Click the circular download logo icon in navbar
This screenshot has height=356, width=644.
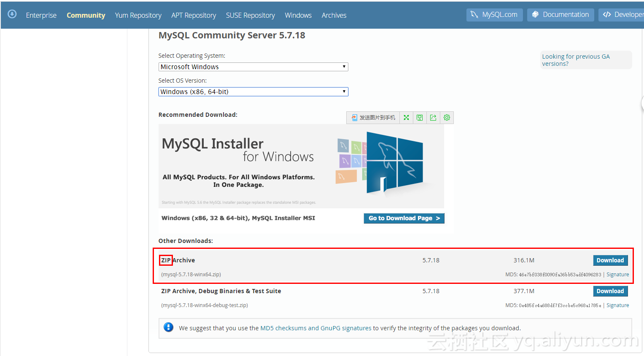pos(12,14)
